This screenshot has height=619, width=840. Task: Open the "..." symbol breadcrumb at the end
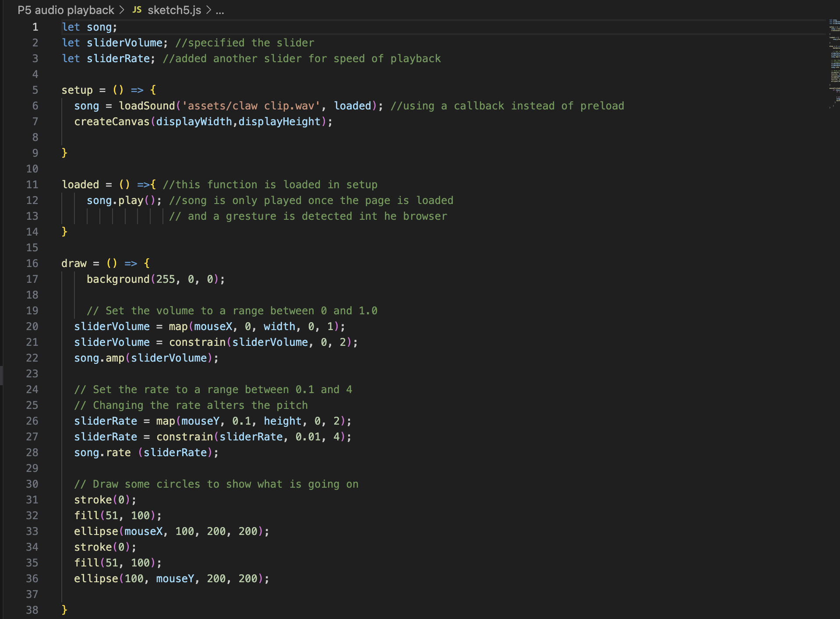pos(221,11)
